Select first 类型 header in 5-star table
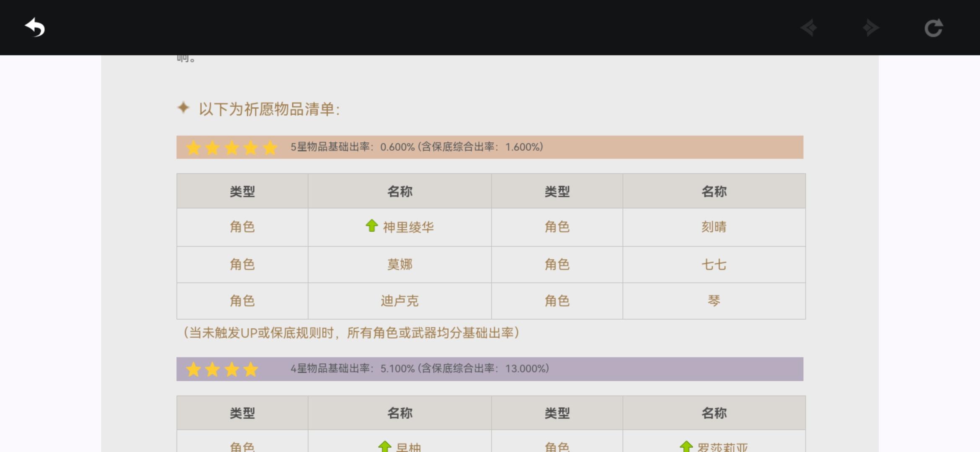Screen dimensions: 980x452 click(242, 192)
